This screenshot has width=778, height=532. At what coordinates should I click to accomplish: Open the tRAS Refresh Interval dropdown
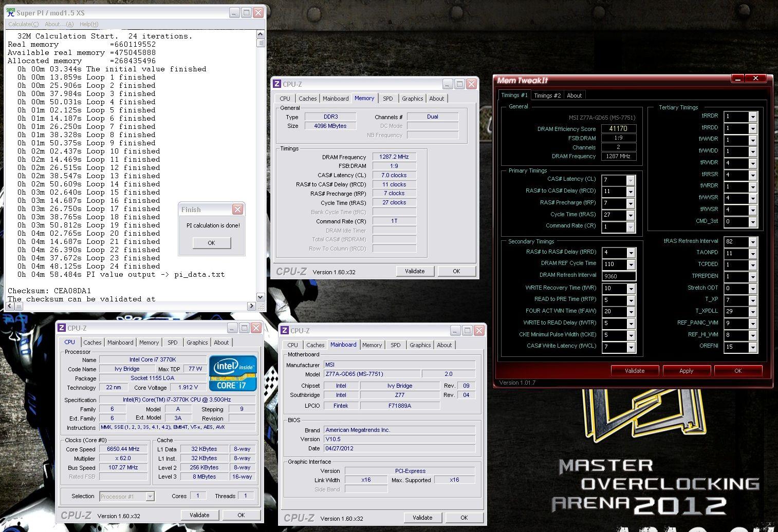pos(752,242)
